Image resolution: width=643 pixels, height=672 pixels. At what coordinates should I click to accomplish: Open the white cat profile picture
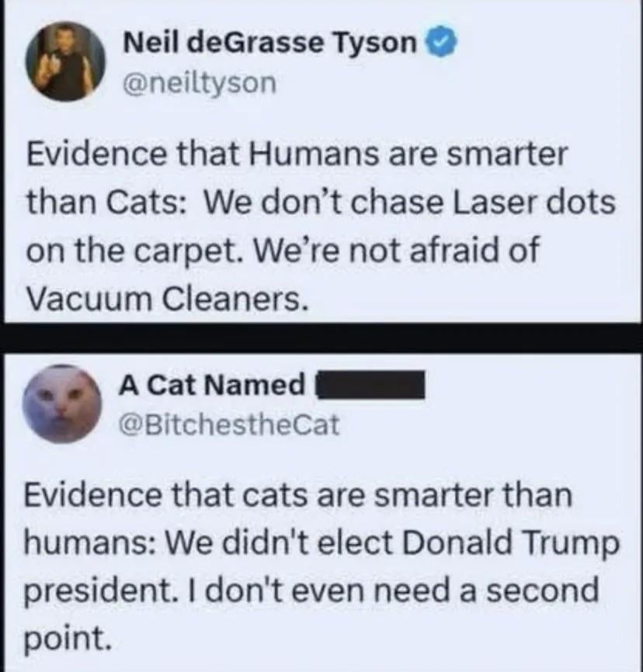tap(59, 404)
